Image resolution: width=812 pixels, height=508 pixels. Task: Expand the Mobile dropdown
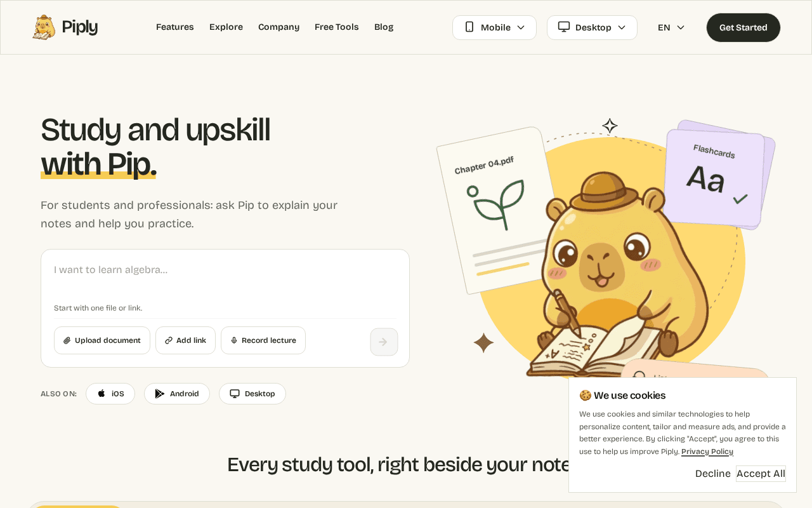[494, 27]
